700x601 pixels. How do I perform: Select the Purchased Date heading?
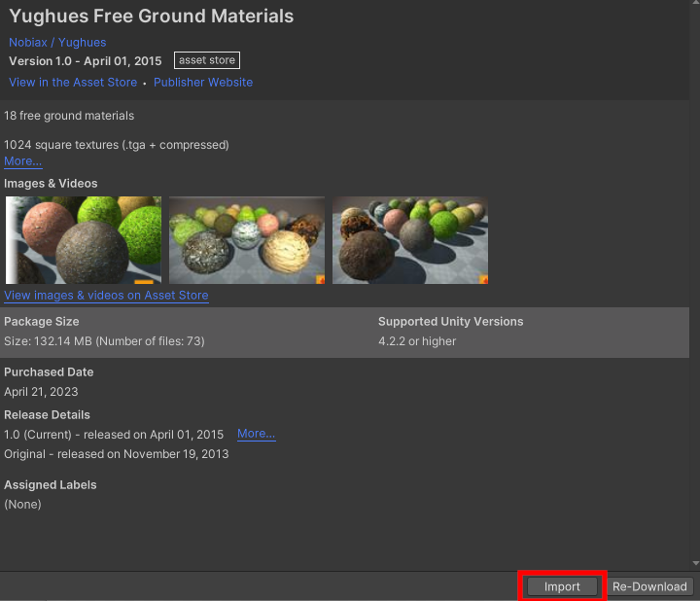click(49, 371)
